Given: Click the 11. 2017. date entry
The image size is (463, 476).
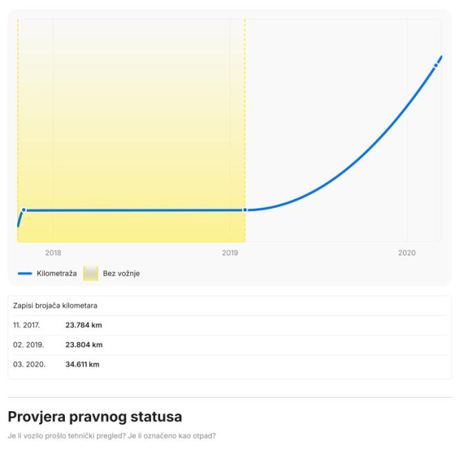Looking at the screenshot, I should [26, 326].
